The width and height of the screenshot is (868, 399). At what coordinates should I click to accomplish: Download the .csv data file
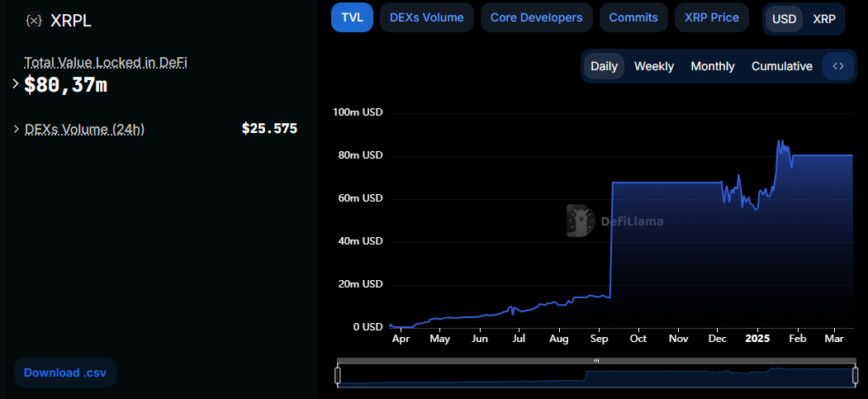pos(65,373)
